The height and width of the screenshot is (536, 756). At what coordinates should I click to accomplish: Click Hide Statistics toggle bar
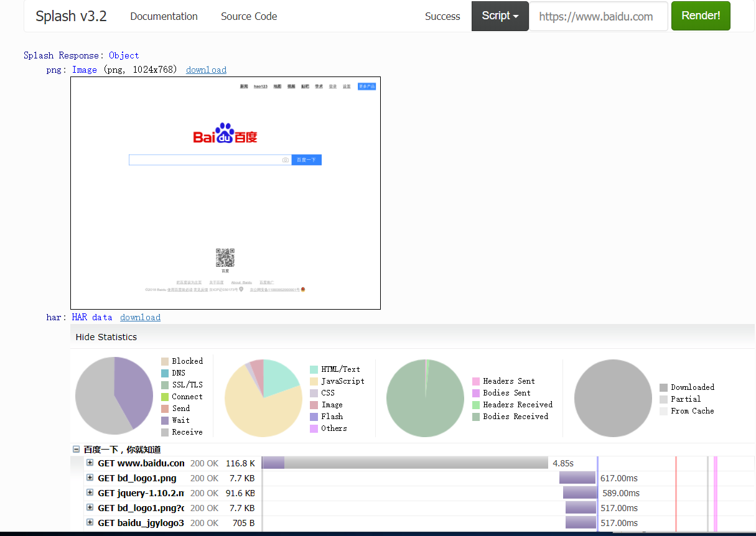pyautogui.click(x=106, y=337)
